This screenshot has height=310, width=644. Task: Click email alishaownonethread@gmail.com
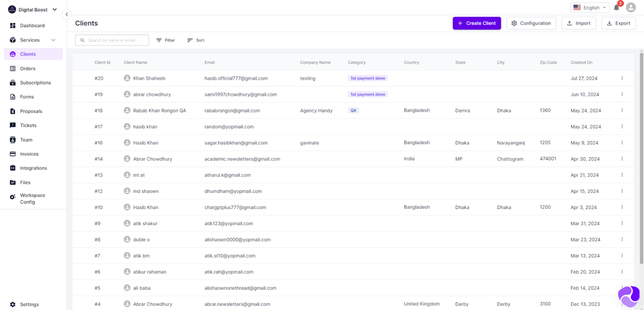(240, 288)
